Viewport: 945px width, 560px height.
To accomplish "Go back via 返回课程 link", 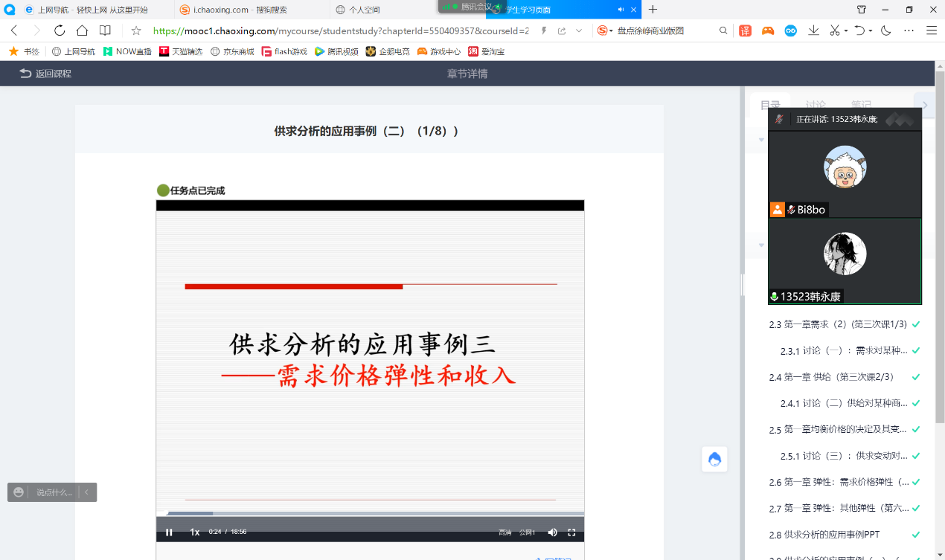I will coord(46,74).
